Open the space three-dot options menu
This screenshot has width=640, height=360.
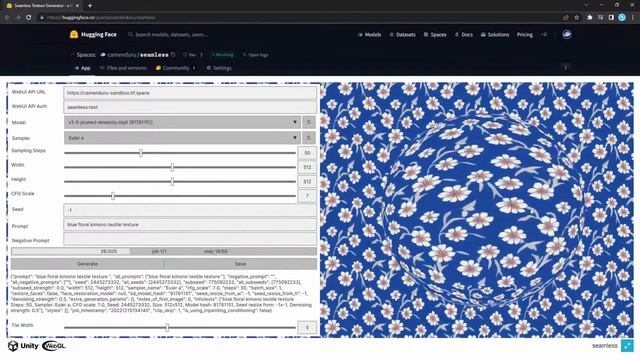(x=565, y=67)
